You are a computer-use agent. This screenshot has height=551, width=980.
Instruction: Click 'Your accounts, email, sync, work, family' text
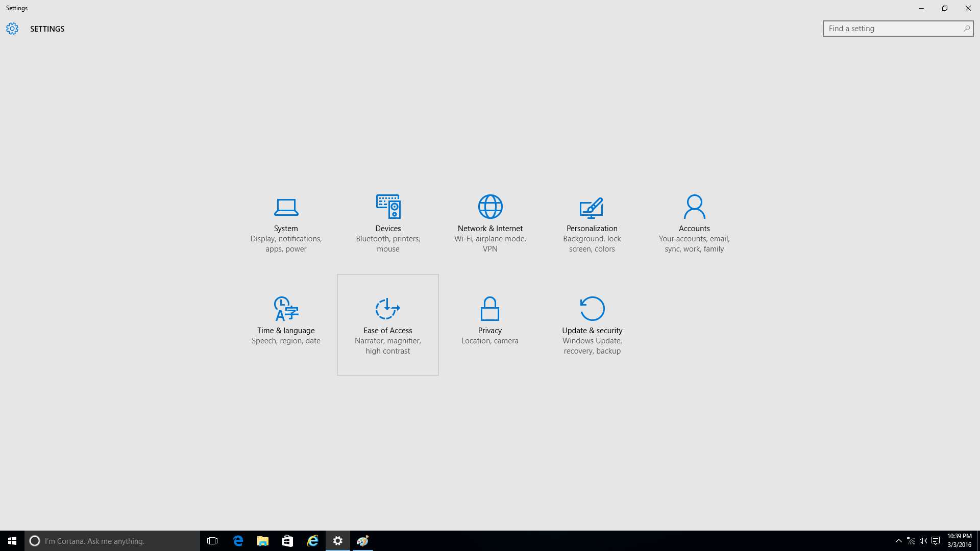[694, 244]
